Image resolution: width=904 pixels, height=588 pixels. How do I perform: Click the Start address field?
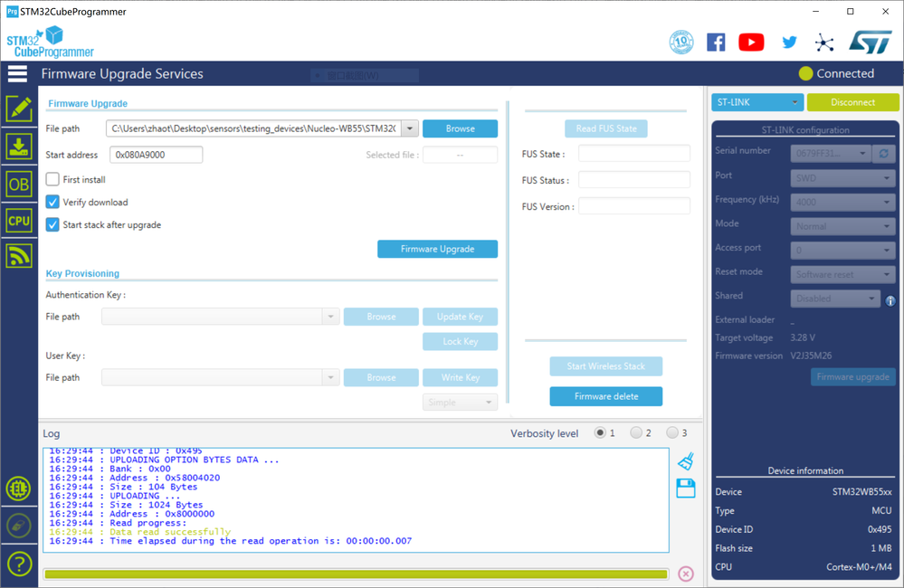pos(157,155)
